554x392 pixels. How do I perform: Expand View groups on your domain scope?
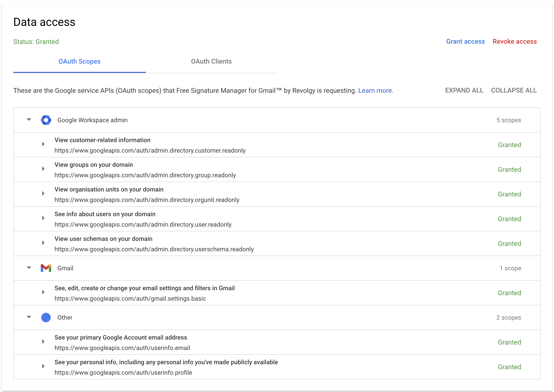pos(43,169)
